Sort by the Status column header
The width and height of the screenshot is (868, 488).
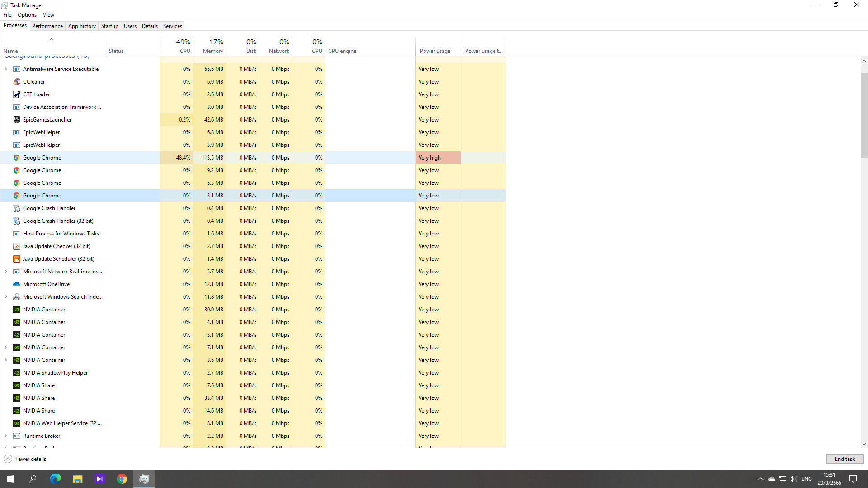click(x=133, y=47)
